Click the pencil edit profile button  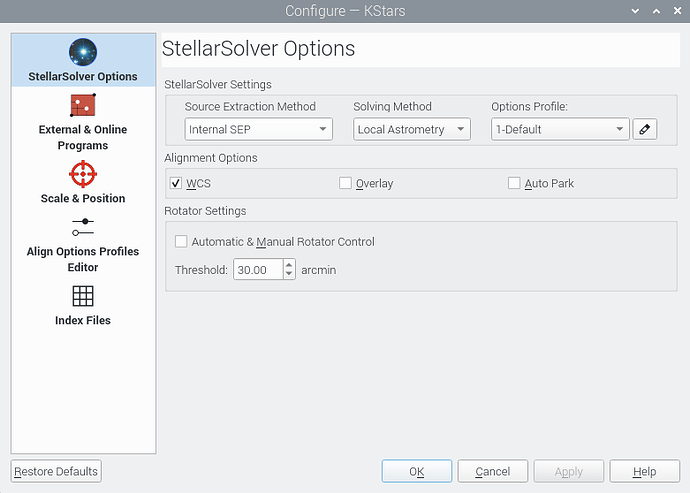(x=645, y=129)
